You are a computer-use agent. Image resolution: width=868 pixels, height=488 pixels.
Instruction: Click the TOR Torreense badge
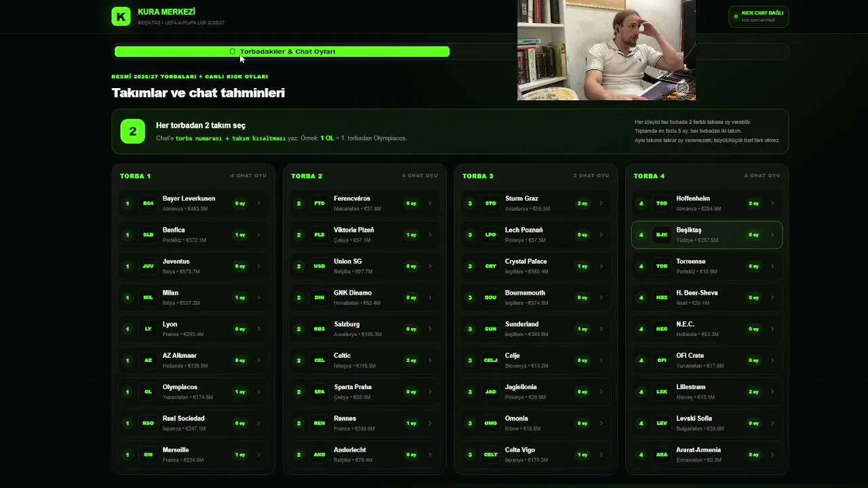(x=662, y=266)
